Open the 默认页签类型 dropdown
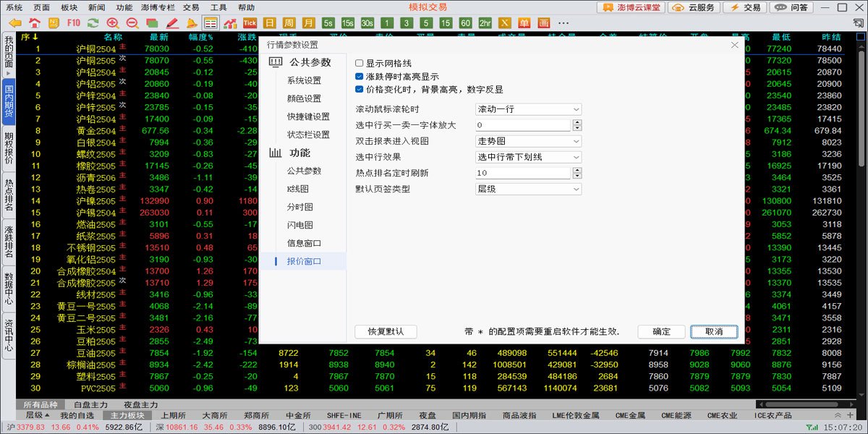 tap(528, 189)
